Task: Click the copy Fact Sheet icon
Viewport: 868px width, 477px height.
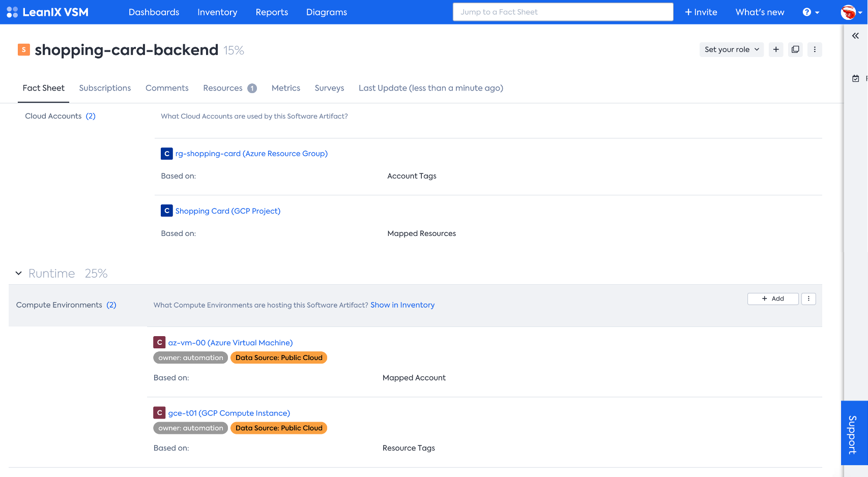Action: coord(795,49)
